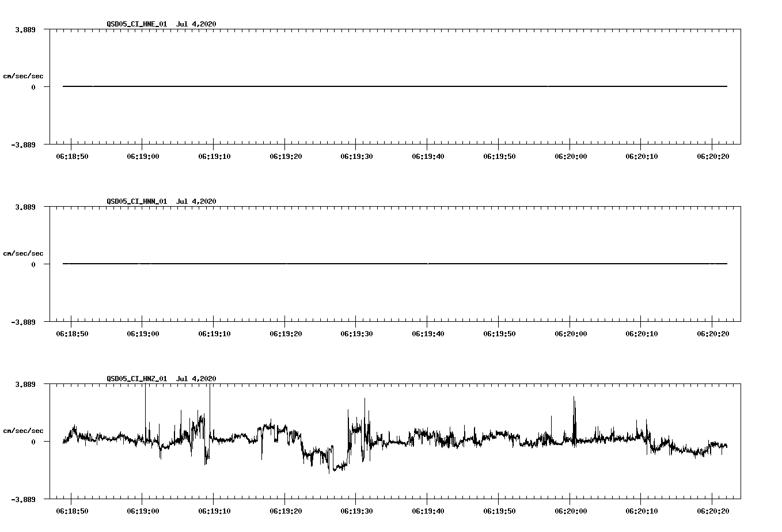This screenshot has width=782, height=532.
Task: Click the 3.889 upper limit of HNN plot
Action: click(x=25, y=207)
